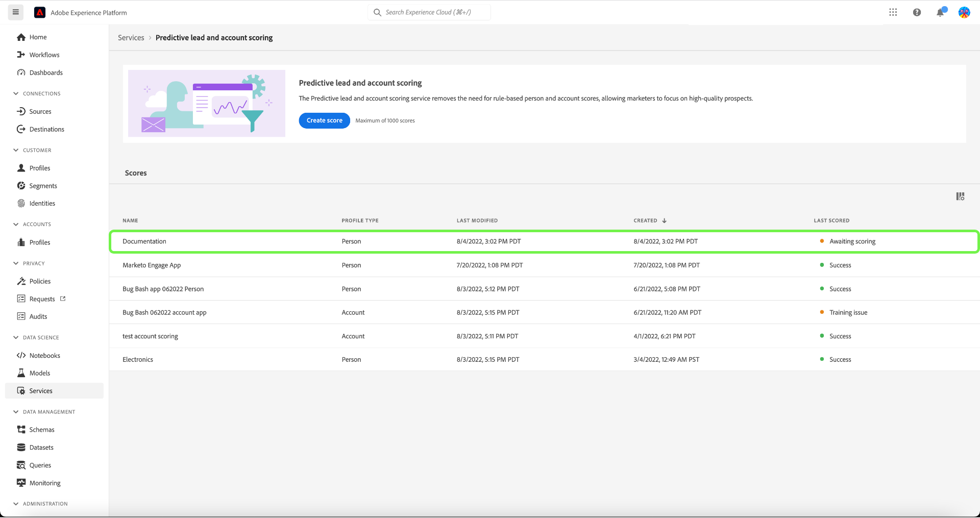The image size is (980, 518).
Task: Click the Datasets stack icon
Action: [21, 448]
